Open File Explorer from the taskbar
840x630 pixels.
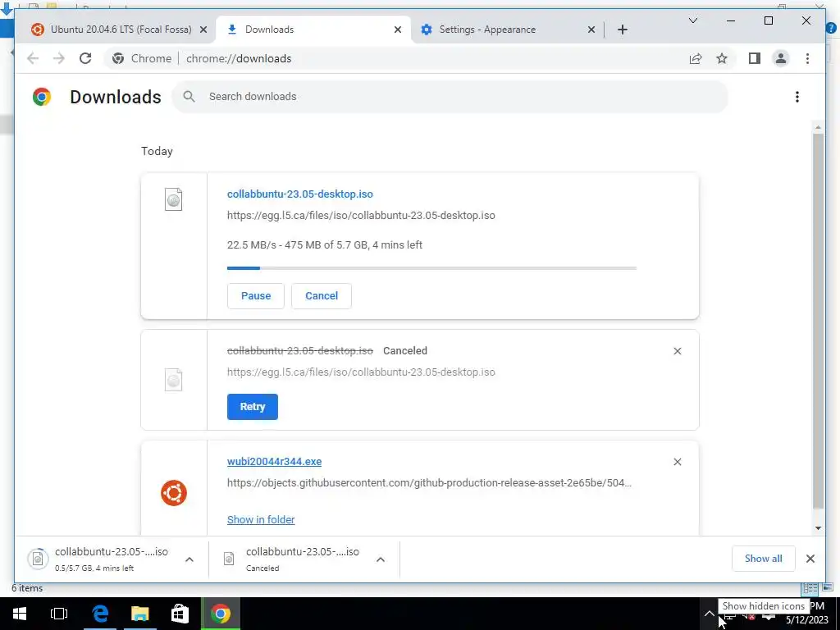[139, 614]
